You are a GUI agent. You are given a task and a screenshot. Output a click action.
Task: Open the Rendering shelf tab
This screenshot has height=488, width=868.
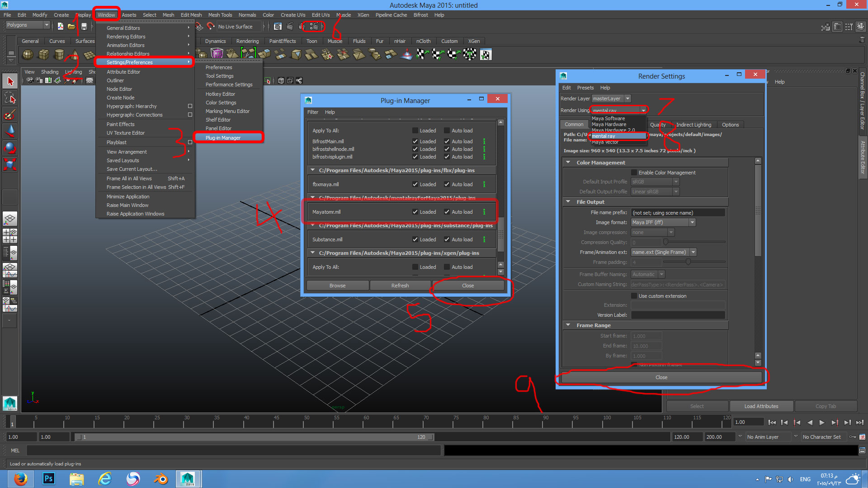247,41
